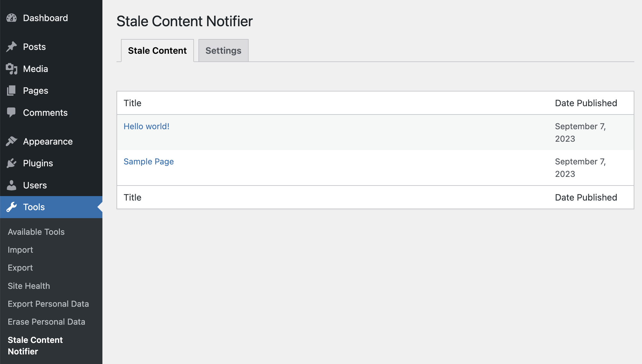The height and width of the screenshot is (364, 642).
Task: Open the Hello world! post link
Action: tap(146, 126)
